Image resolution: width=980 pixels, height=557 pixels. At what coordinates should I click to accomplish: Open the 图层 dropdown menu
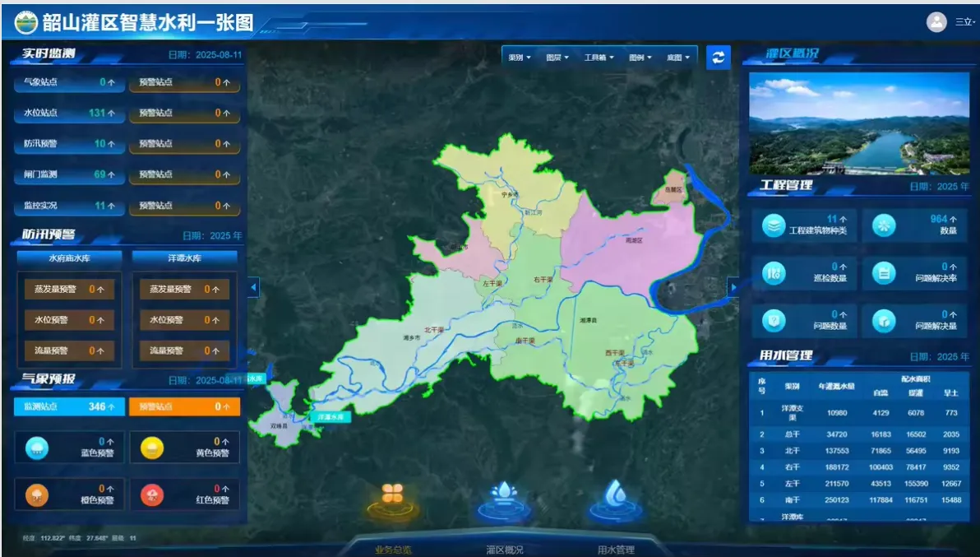[x=557, y=58]
